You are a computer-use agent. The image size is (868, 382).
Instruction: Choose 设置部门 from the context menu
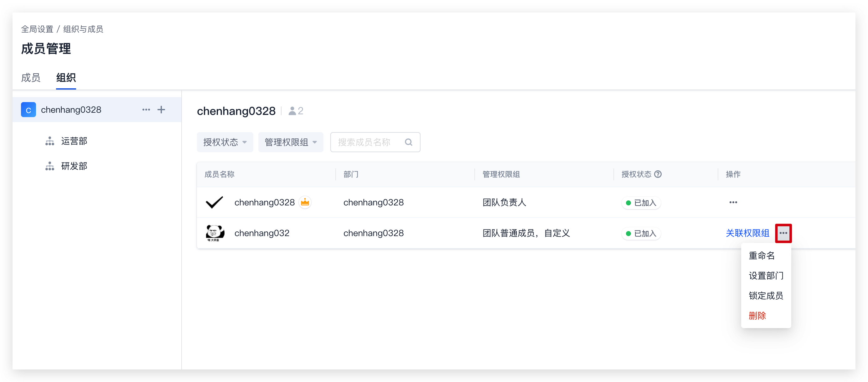(766, 276)
